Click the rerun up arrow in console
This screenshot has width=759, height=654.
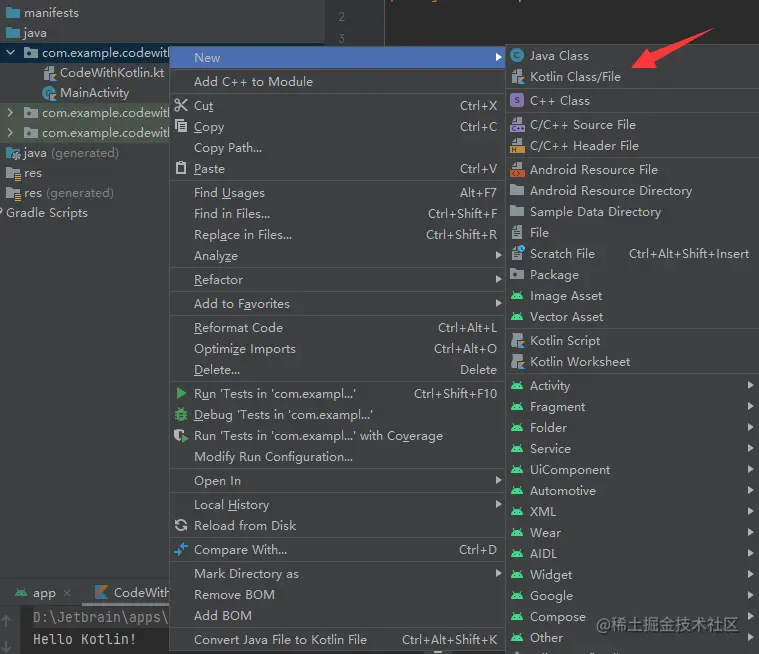click(6, 621)
